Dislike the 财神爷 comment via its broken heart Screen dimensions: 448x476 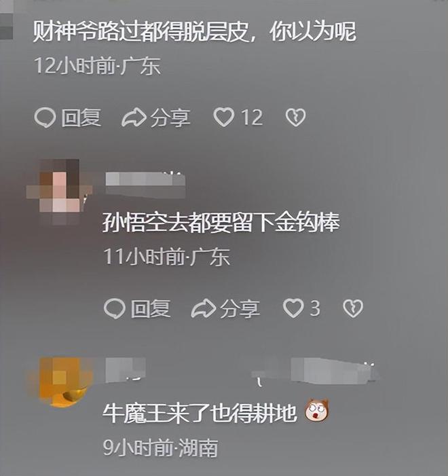(295, 117)
